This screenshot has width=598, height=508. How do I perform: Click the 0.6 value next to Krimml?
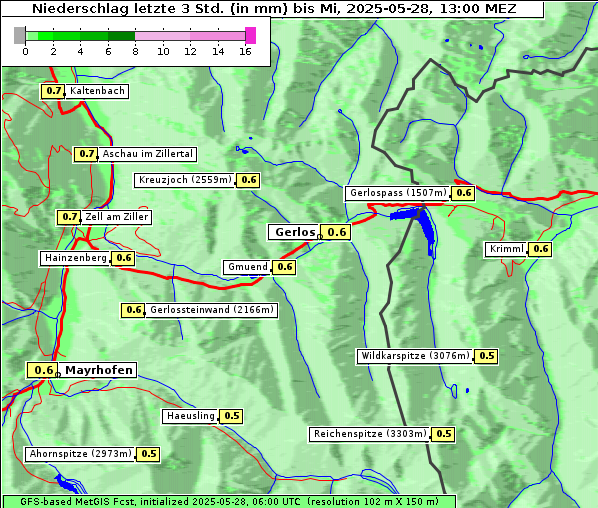point(540,249)
